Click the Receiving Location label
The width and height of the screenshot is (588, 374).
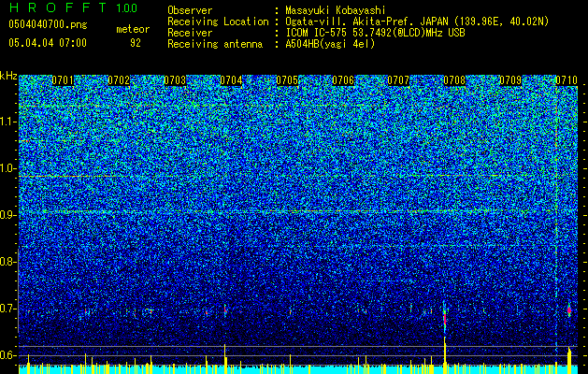coord(218,22)
